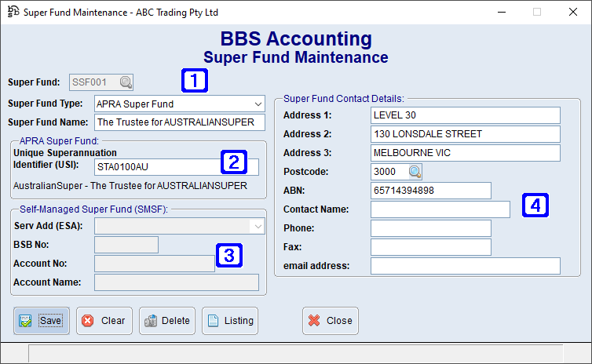Minimize the Super Fund Maintenance window
This screenshot has height=364, width=592.
(501, 13)
